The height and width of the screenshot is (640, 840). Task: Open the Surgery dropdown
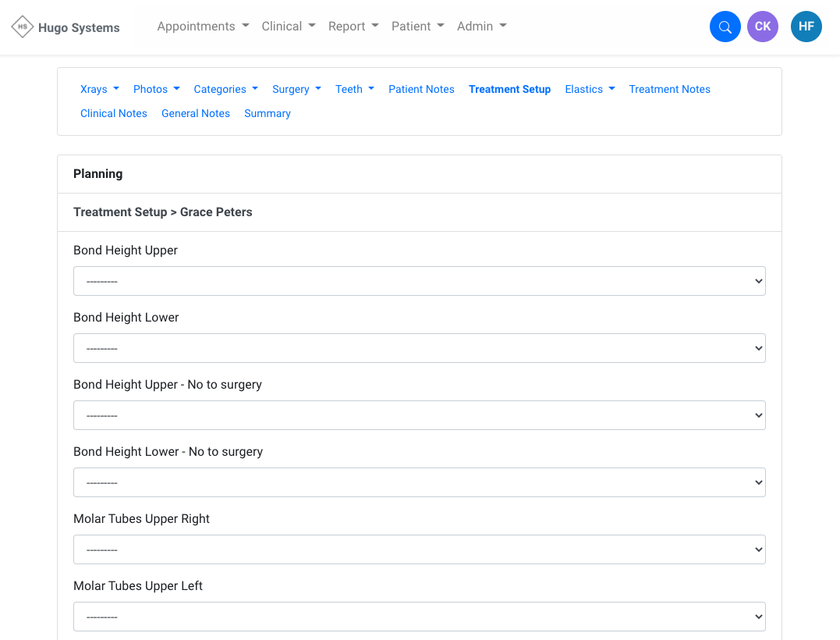pos(296,90)
